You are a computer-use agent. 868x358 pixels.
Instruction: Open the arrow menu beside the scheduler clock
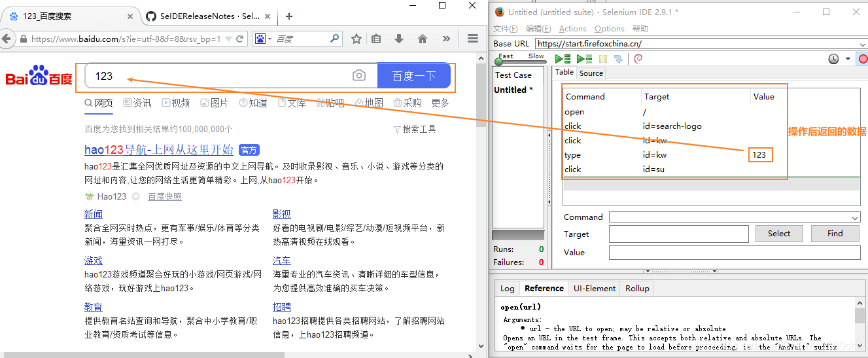[x=848, y=59]
